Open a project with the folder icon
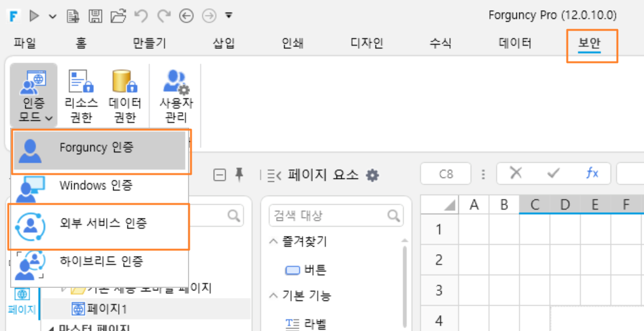 click(118, 16)
